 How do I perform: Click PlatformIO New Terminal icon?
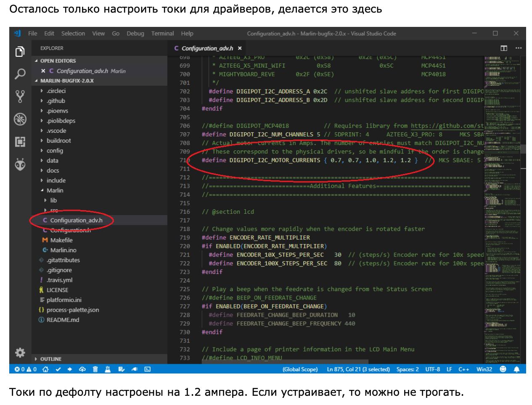pyautogui.click(x=148, y=369)
